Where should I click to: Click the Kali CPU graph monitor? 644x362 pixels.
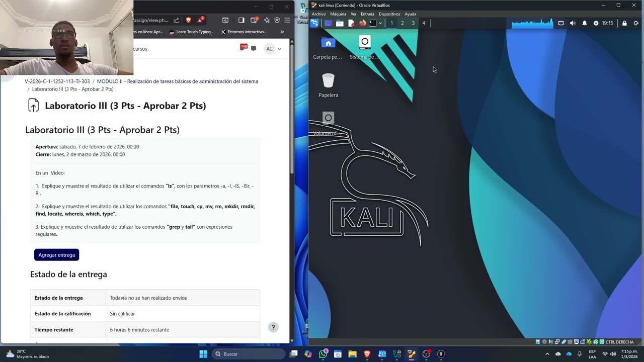(x=532, y=23)
